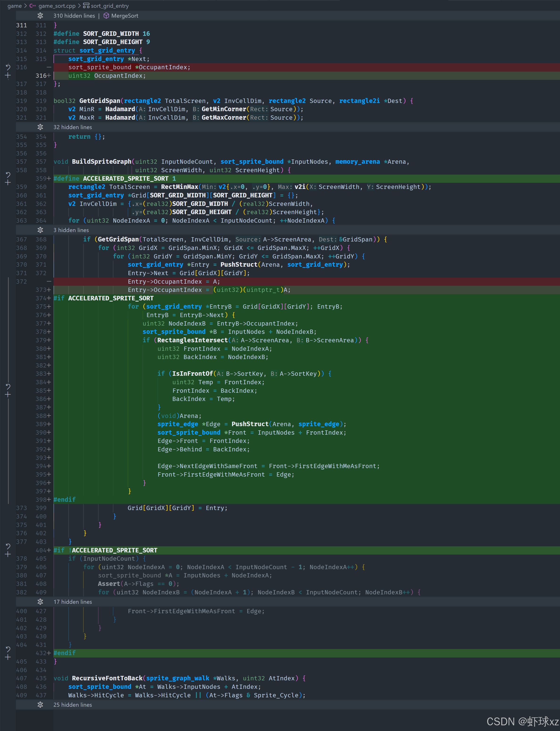Expand the 310 hidden lines region
560x731 pixels.
(40, 16)
